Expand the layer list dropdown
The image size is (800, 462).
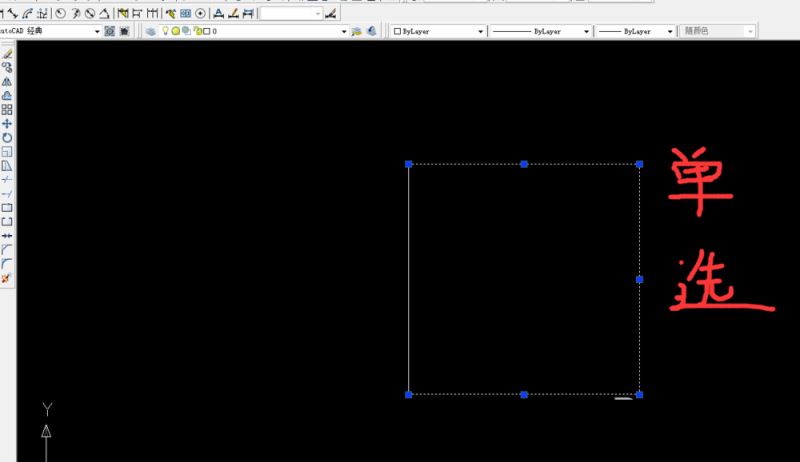point(344,32)
